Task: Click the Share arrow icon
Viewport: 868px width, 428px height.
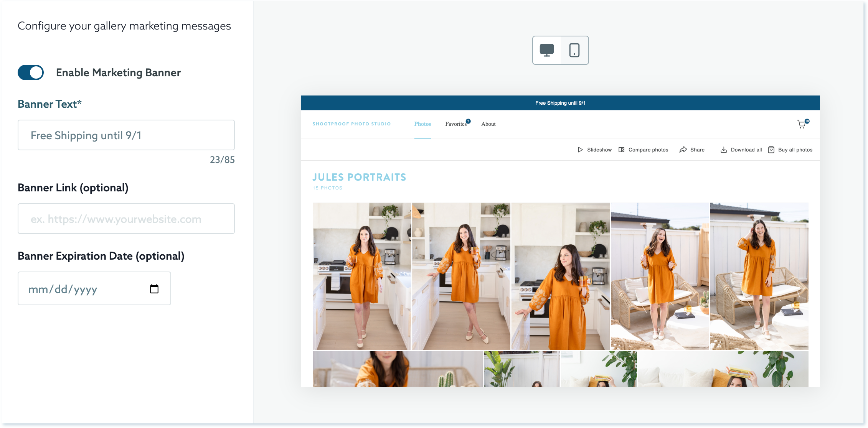Action: coord(683,150)
